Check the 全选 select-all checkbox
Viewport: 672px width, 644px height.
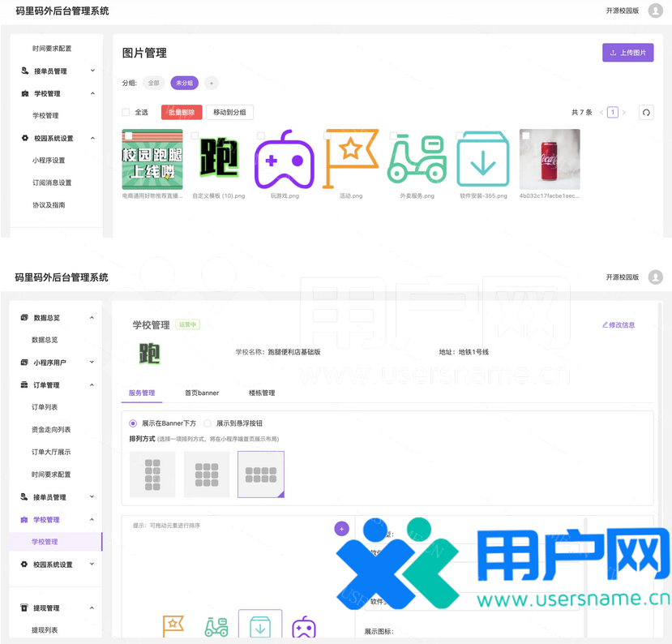(x=126, y=113)
